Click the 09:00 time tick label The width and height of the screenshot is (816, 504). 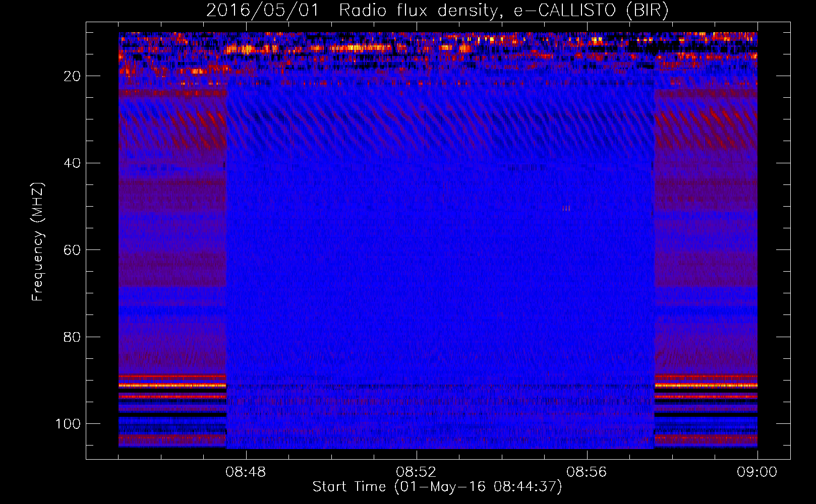coord(757,472)
